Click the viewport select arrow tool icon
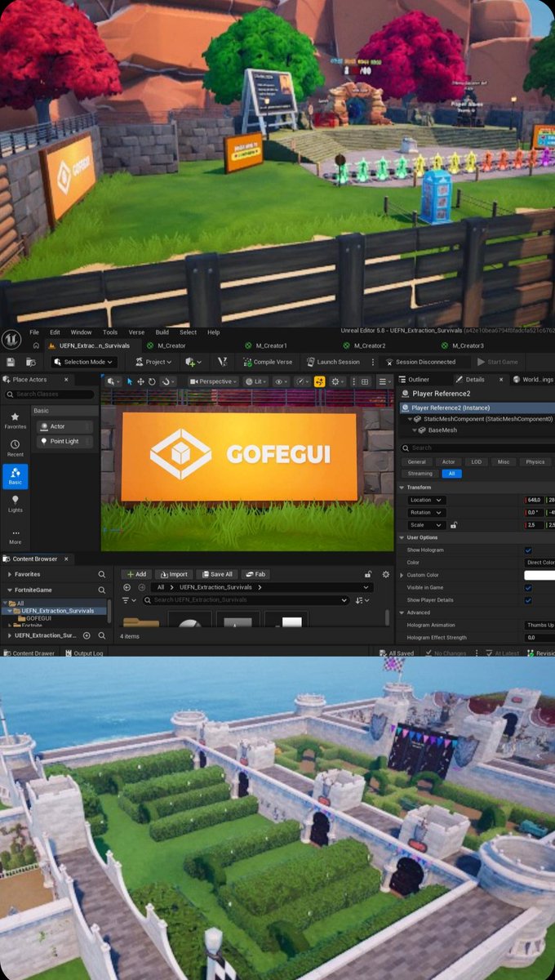Image resolution: width=555 pixels, height=980 pixels. [x=130, y=381]
